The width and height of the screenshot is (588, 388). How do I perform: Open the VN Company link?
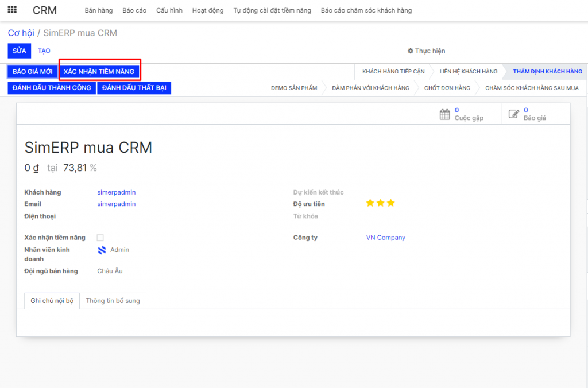(x=385, y=238)
